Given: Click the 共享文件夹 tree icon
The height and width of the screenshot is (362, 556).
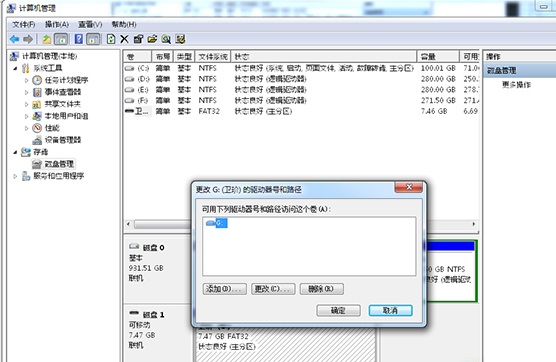Looking at the screenshot, I should pos(37,104).
